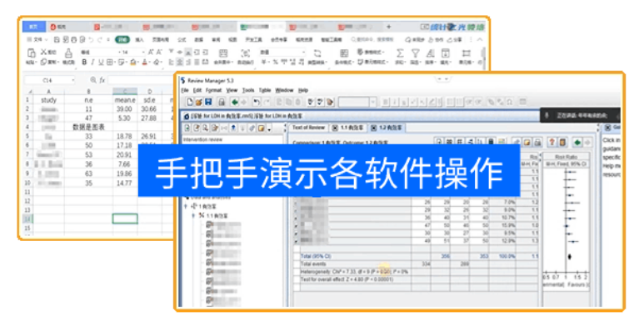Toggle Bold formatting in spreadsheet ribbon
Viewport: 644px width, 322px height.
[84, 62]
